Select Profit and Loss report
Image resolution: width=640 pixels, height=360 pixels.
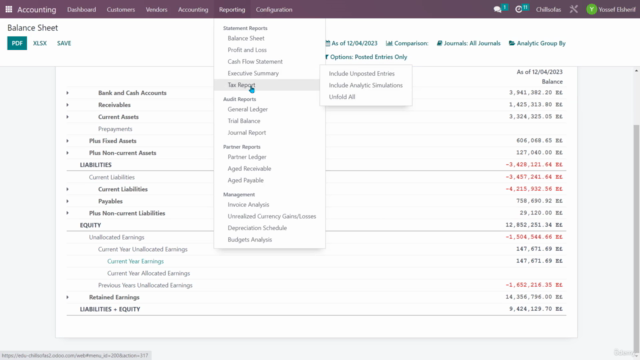click(x=247, y=50)
